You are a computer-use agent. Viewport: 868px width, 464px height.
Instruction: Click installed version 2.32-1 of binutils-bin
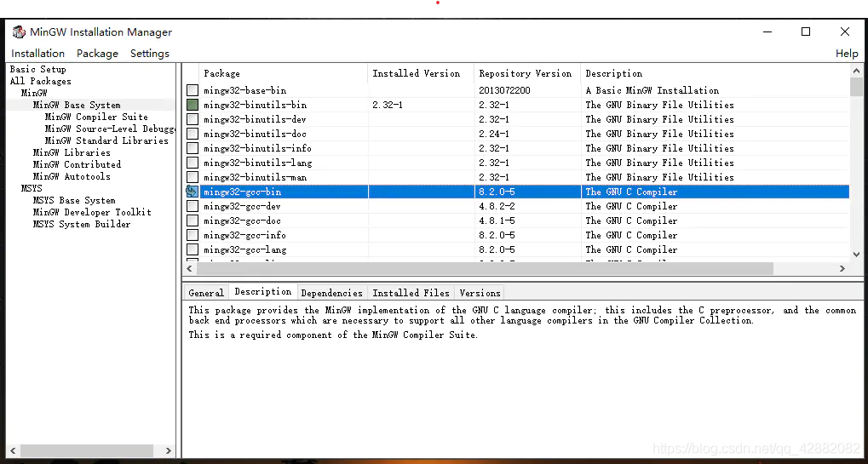tap(387, 105)
